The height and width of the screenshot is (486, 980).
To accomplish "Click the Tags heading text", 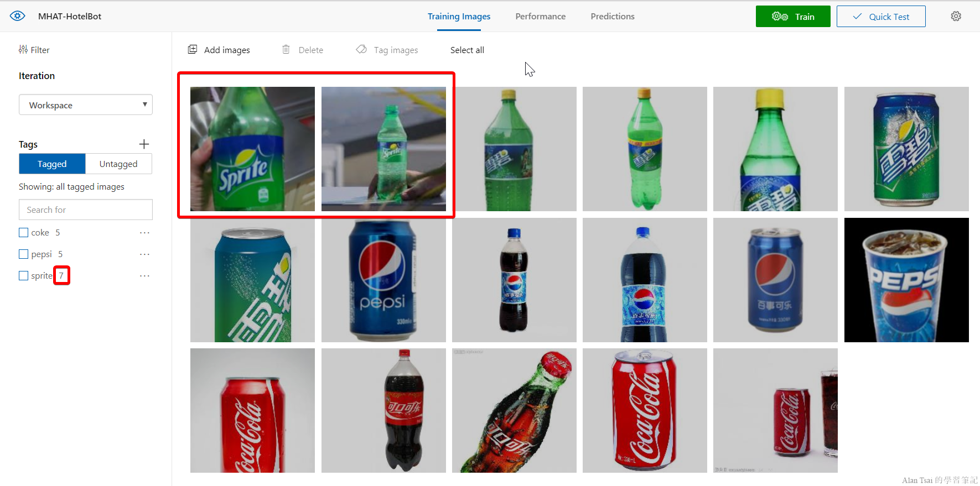I will click(x=28, y=144).
